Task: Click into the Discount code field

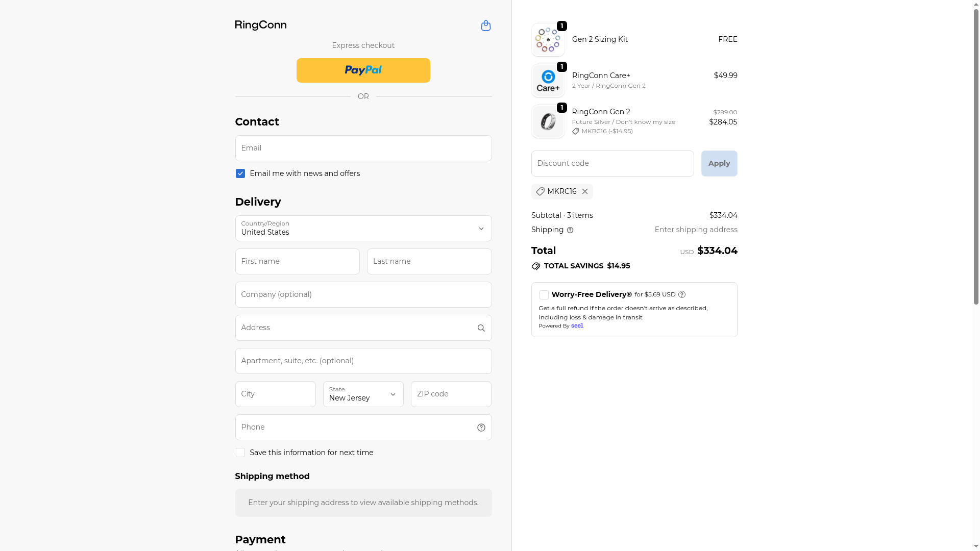Action: click(x=612, y=163)
